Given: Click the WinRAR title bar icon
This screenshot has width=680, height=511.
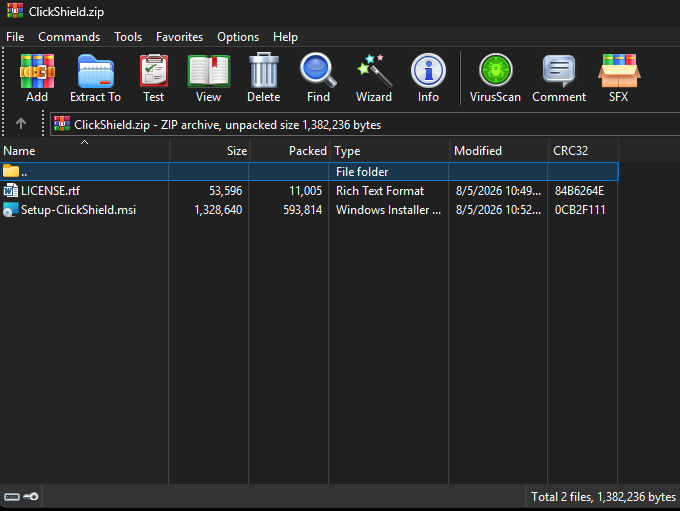Looking at the screenshot, I should (15, 10).
